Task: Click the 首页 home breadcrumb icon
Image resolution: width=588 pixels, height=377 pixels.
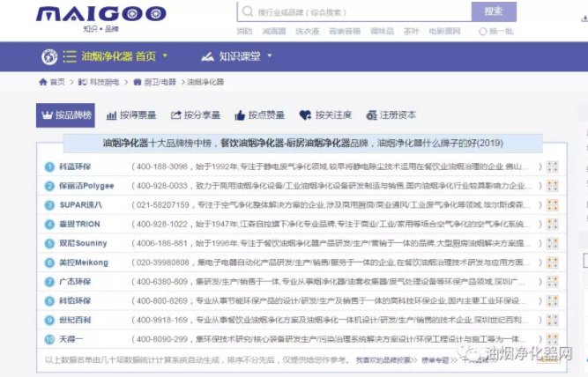Action: pos(43,82)
